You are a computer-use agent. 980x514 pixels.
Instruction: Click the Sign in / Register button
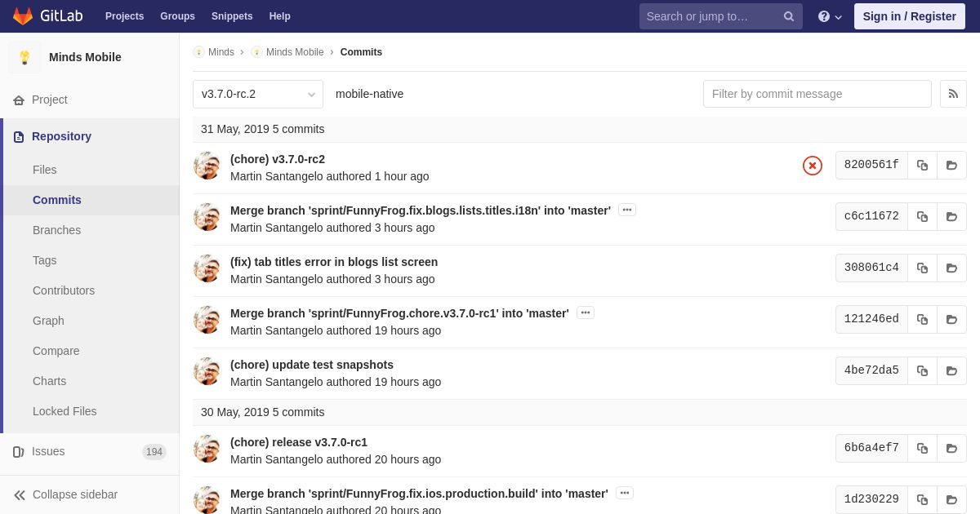pyautogui.click(x=910, y=16)
